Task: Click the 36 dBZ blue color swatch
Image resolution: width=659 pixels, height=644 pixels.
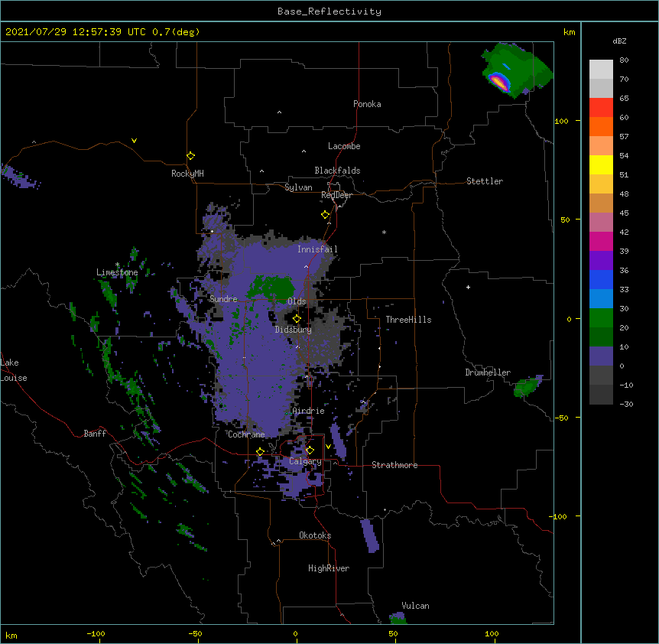Action: [x=601, y=279]
